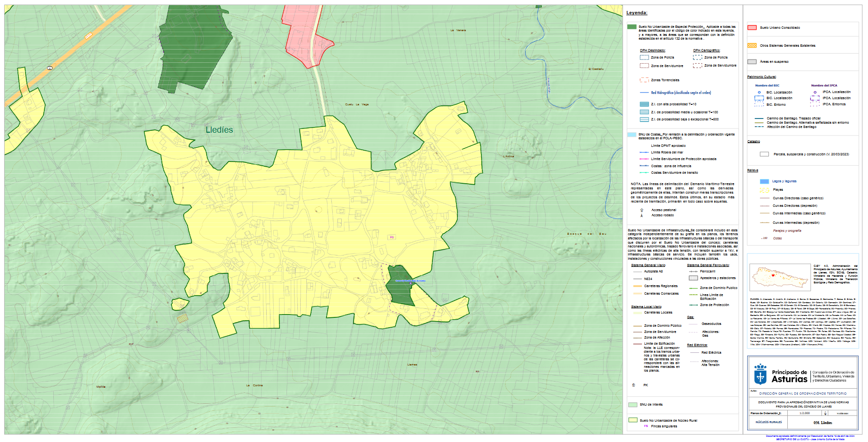
Task: Click the Leyenda heading
Action: [x=637, y=13]
